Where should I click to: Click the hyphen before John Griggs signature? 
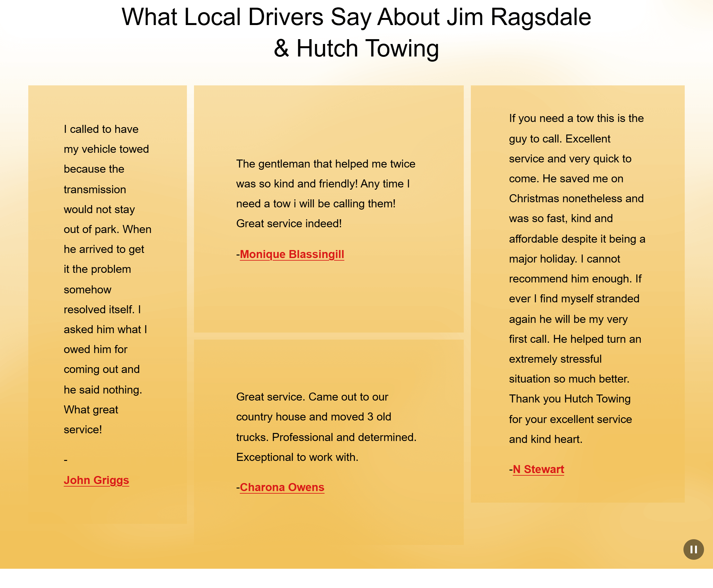[65, 460]
